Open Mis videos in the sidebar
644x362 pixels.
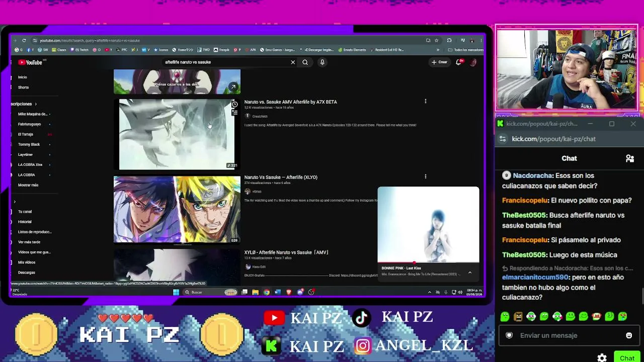click(27, 262)
